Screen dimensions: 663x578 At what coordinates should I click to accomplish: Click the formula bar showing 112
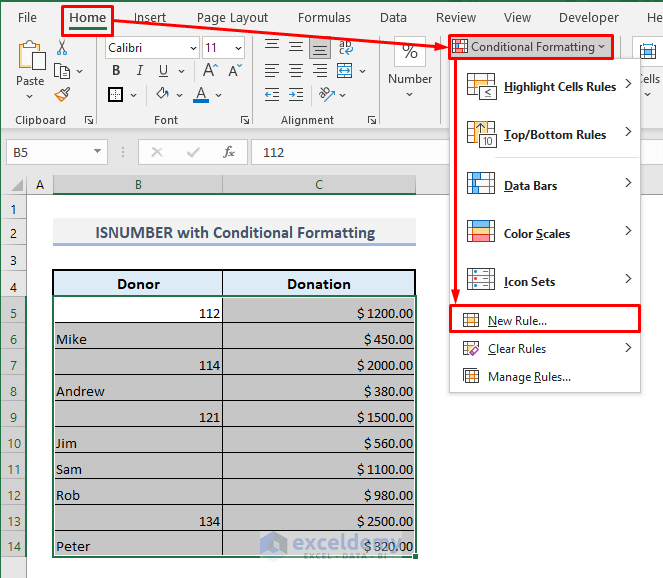point(350,152)
